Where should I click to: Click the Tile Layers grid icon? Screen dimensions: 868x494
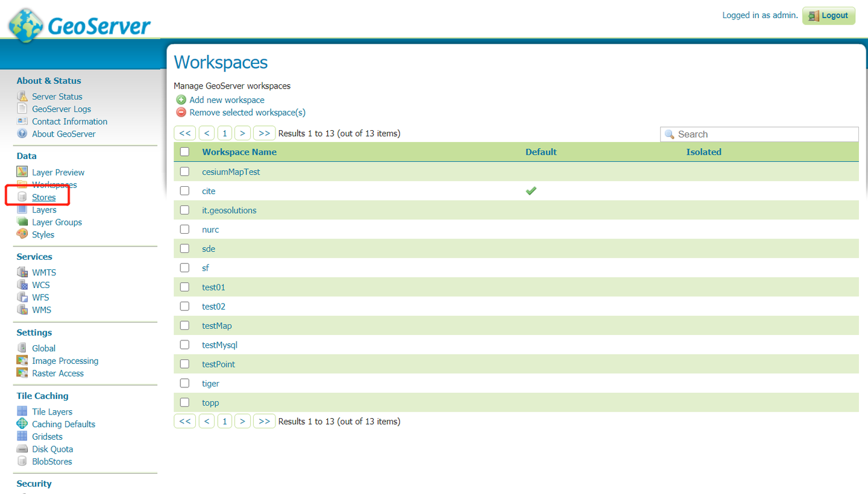[x=22, y=411]
